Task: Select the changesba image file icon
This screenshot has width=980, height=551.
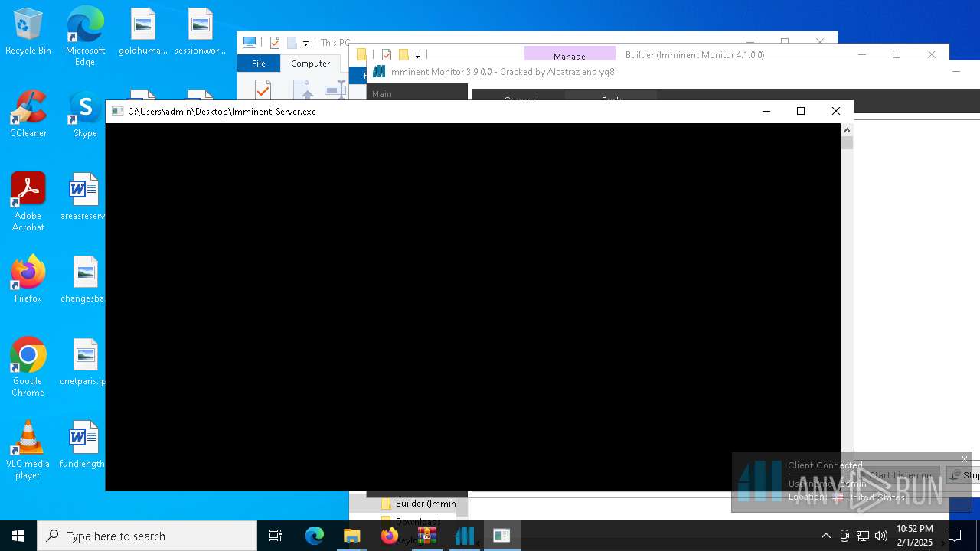Action: [84, 279]
